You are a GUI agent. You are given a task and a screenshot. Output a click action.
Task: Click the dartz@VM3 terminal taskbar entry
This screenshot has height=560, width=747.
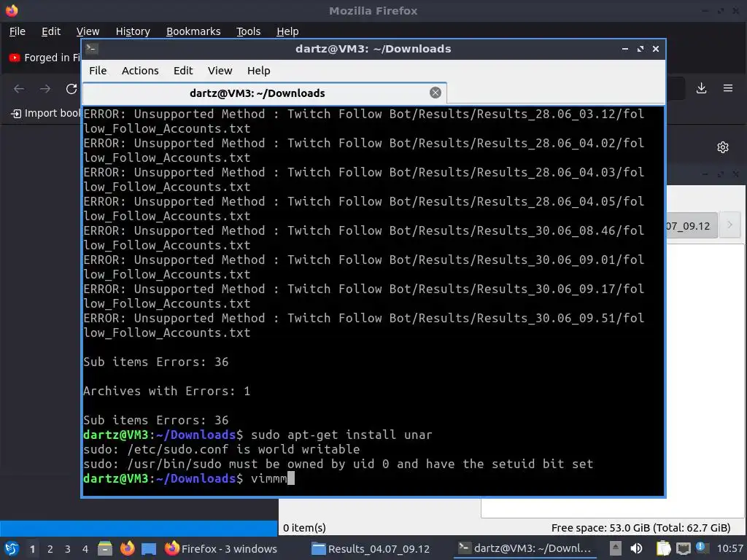click(525, 548)
